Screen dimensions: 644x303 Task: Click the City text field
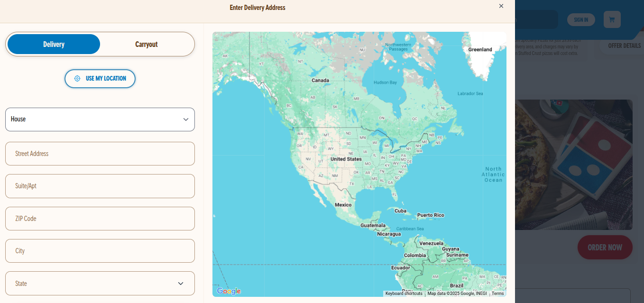[100, 251]
